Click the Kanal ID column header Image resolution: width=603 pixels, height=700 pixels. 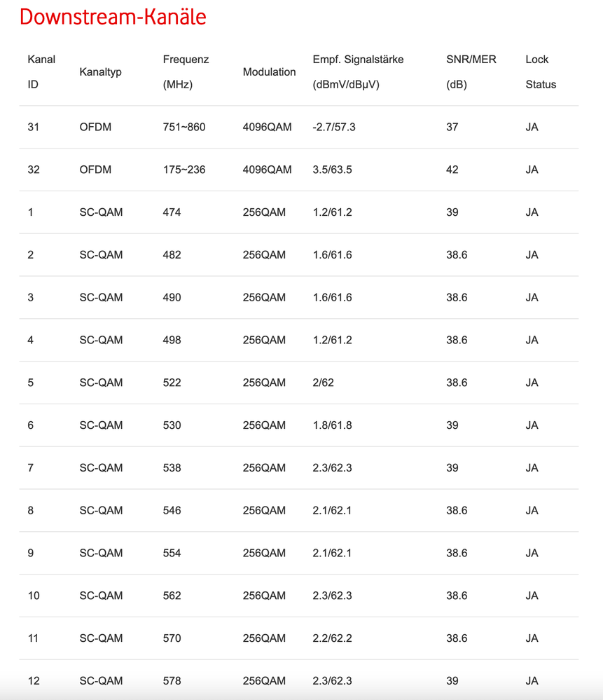click(41, 71)
